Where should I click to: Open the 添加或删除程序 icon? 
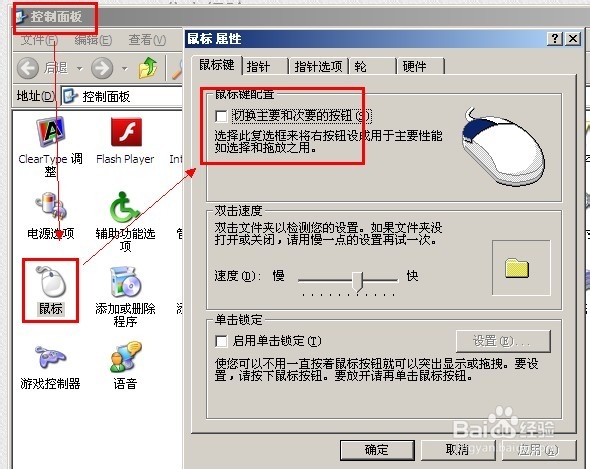tap(125, 297)
